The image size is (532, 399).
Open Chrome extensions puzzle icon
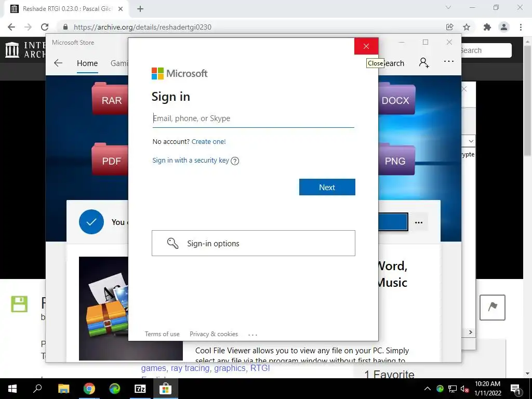[x=487, y=27]
